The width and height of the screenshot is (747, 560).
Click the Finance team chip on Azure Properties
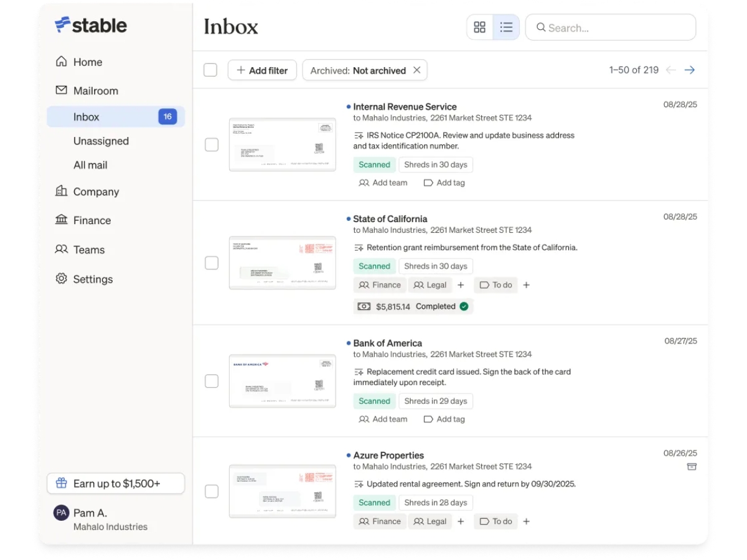click(380, 521)
